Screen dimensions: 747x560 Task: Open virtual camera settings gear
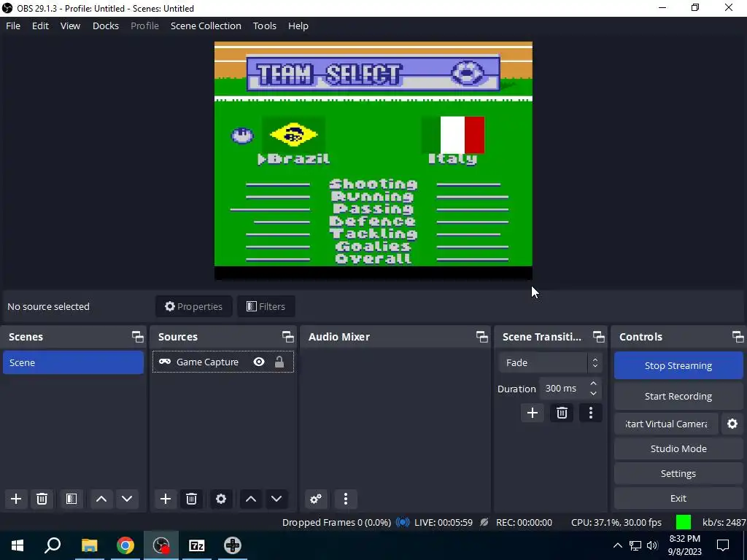[732, 424]
